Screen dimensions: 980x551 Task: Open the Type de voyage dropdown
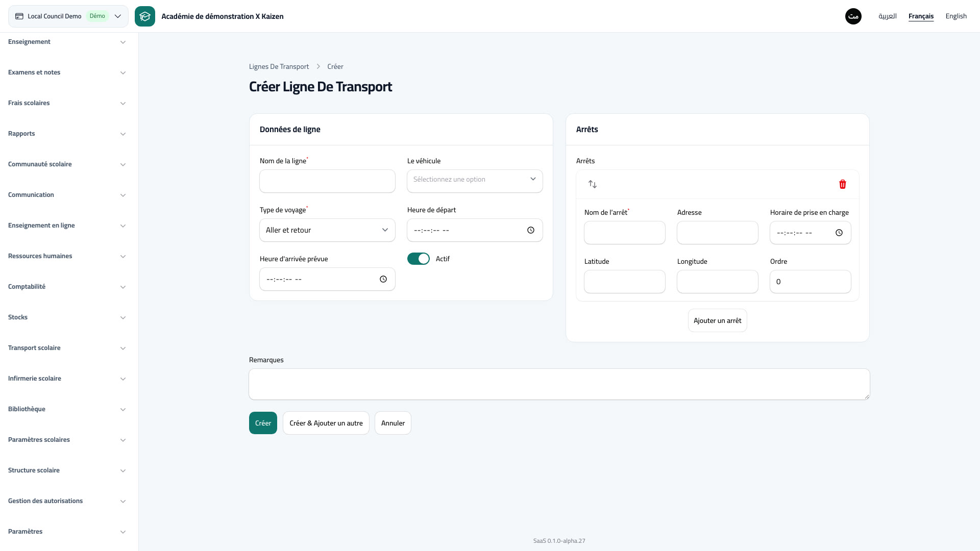327,230
